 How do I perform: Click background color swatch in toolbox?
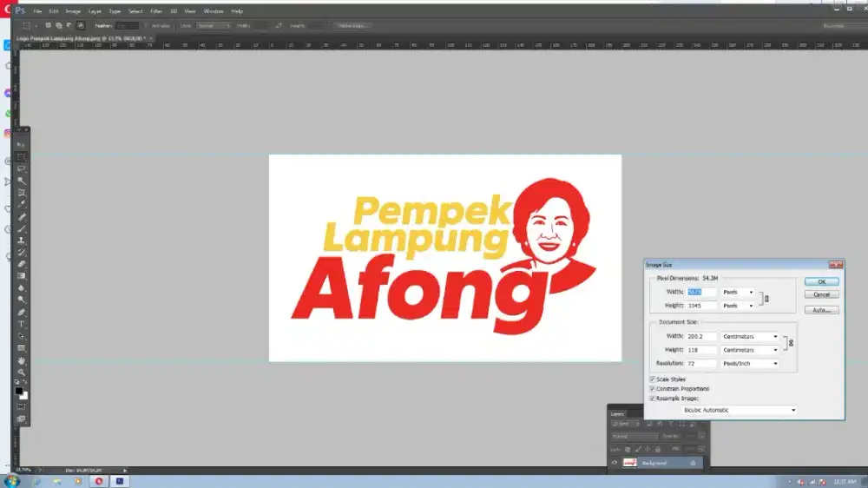tap(24, 397)
